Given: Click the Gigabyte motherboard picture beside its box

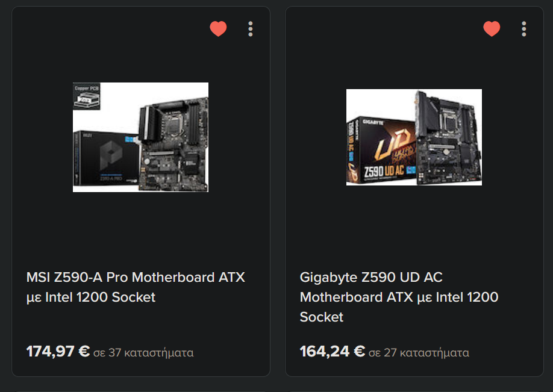Looking at the screenshot, I should 448,137.
